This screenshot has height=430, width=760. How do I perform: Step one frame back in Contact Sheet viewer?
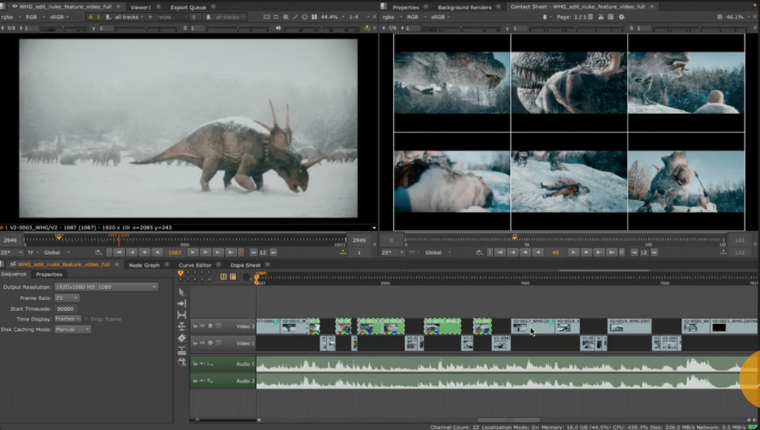point(525,253)
